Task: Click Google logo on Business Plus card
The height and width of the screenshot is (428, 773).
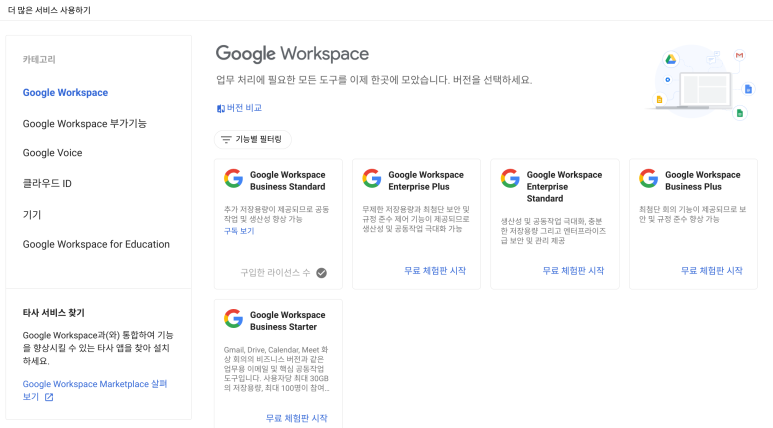Action: point(649,178)
